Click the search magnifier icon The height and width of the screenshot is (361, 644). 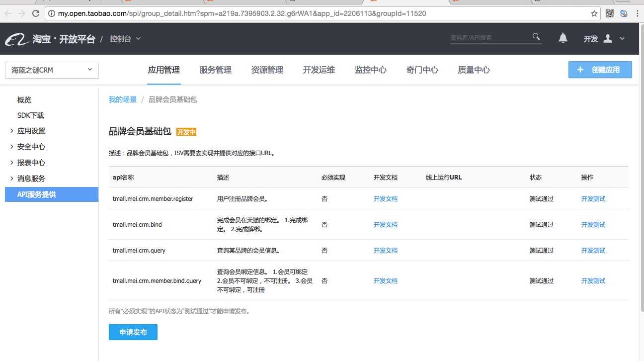[x=536, y=37]
